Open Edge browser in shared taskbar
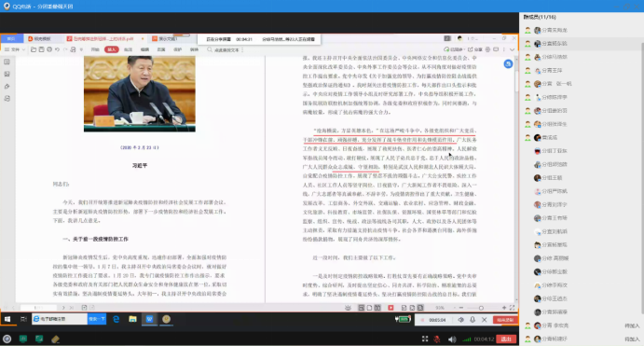The height and width of the screenshot is (346, 644). point(116,319)
